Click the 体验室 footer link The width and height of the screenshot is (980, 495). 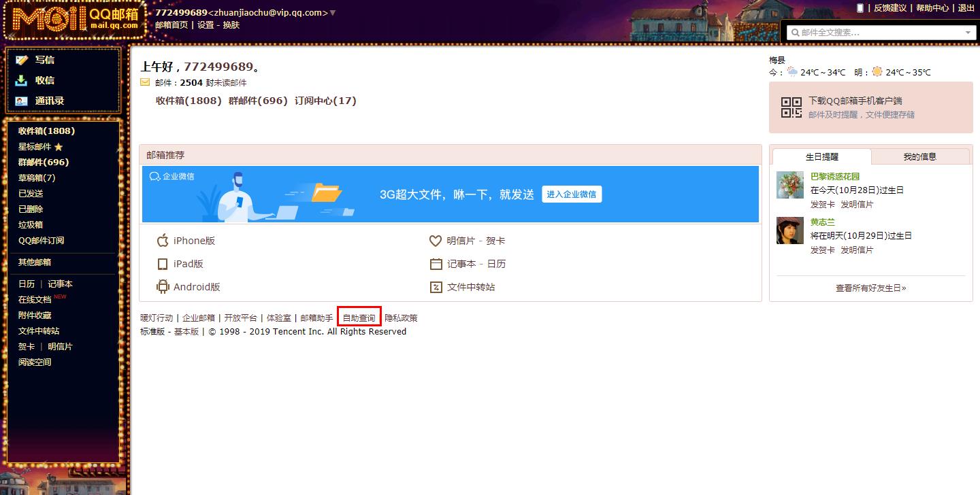(x=279, y=318)
